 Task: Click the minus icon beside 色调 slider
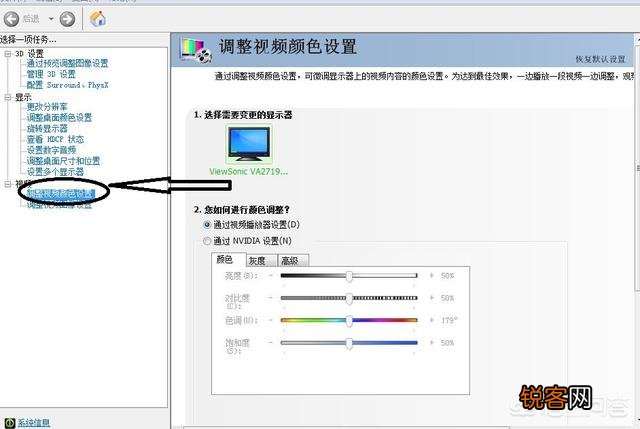[x=271, y=320]
